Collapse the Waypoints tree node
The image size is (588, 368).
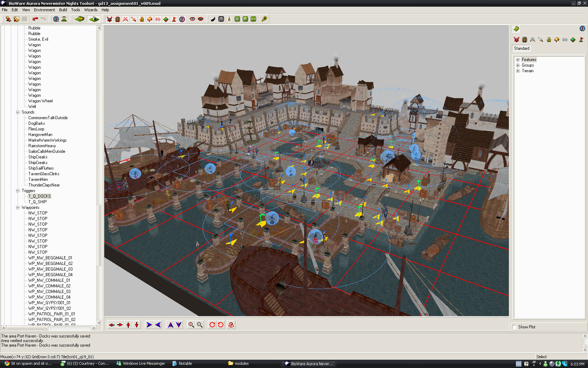(17, 207)
